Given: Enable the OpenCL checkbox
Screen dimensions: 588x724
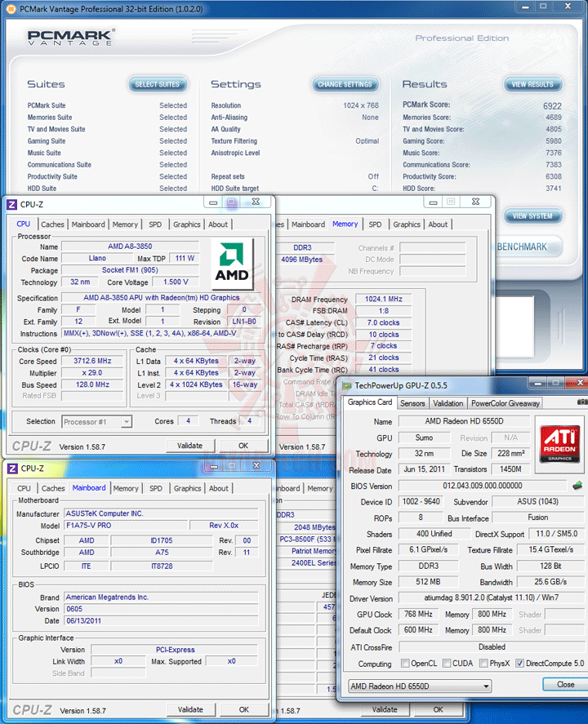Looking at the screenshot, I should point(405,663).
